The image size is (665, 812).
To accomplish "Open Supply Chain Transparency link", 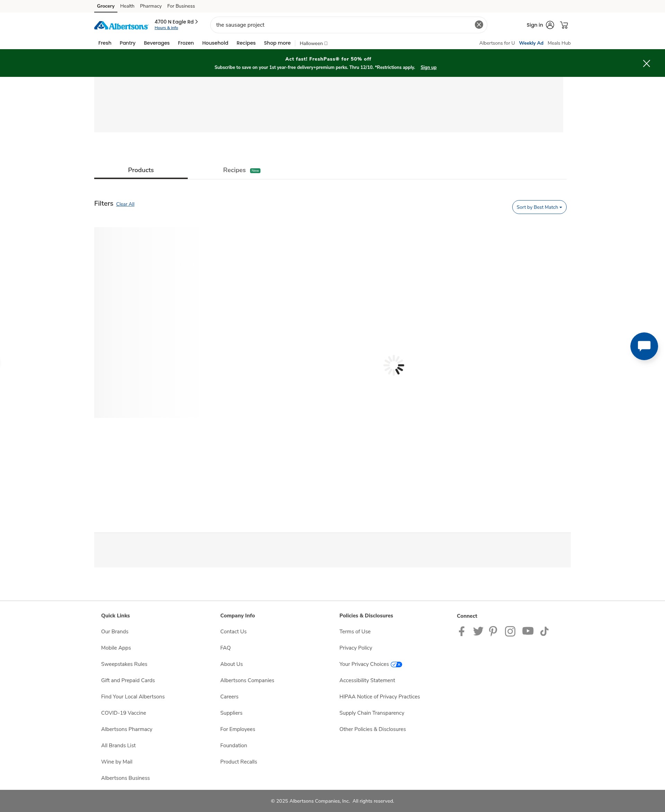I will point(372,713).
